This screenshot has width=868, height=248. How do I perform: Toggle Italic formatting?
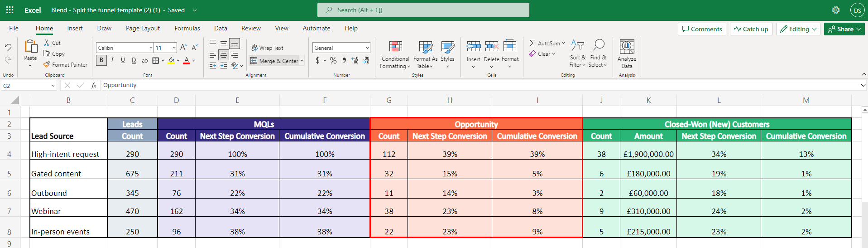112,60
